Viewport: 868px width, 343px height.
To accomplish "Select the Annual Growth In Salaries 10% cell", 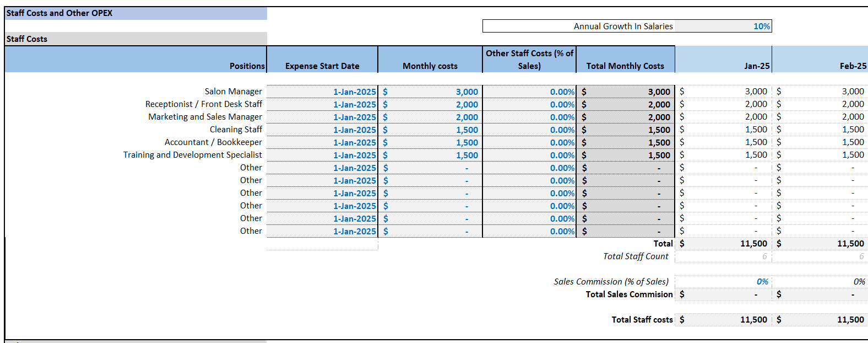I will point(723,26).
